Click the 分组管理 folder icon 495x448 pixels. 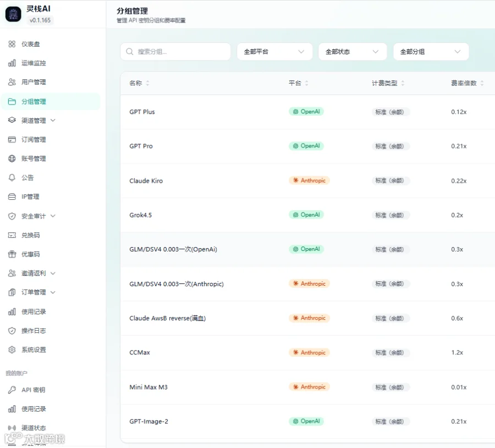[12, 101]
